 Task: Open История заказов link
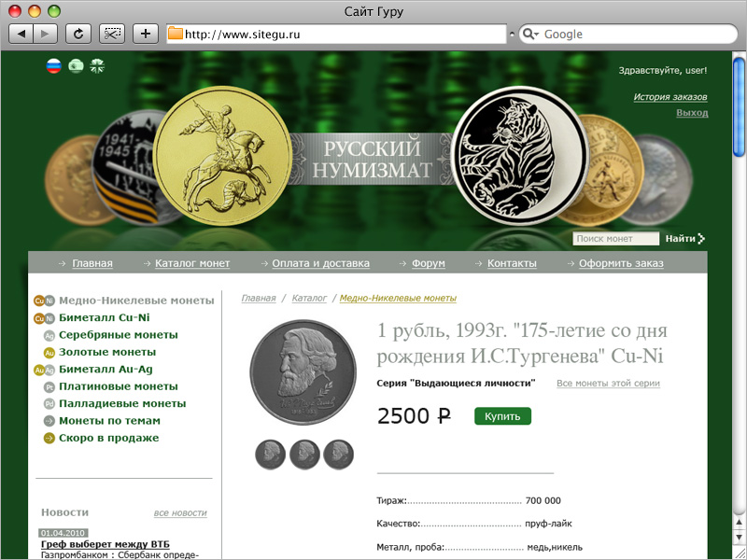669,97
